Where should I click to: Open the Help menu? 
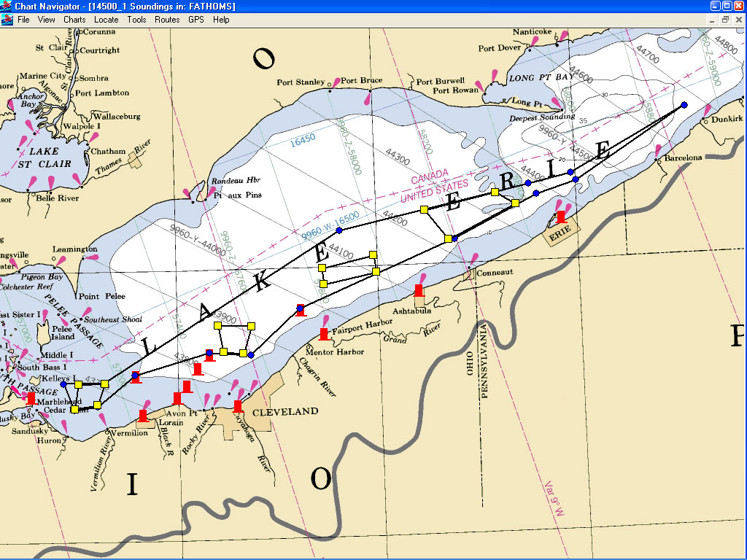coord(221,20)
